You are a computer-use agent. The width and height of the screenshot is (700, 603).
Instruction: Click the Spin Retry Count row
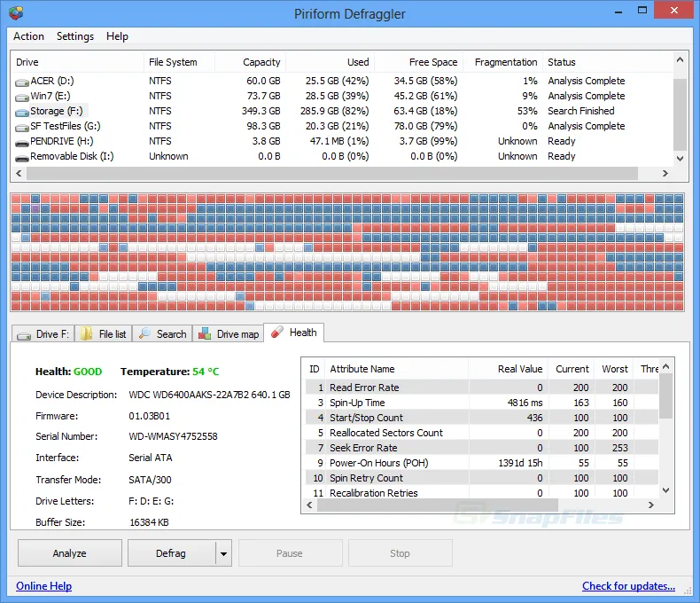pos(482,478)
